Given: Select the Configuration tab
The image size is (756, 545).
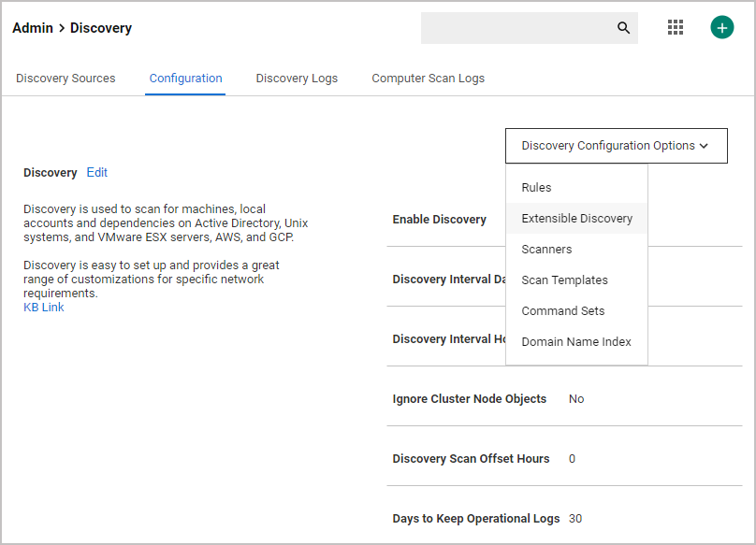Looking at the screenshot, I should point(185,79).
